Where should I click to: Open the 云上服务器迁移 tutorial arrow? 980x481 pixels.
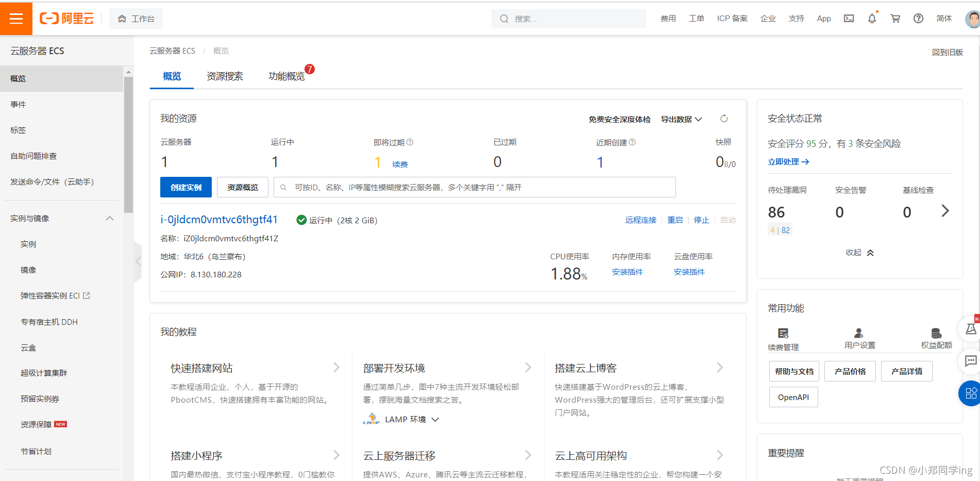coord(528,455)
